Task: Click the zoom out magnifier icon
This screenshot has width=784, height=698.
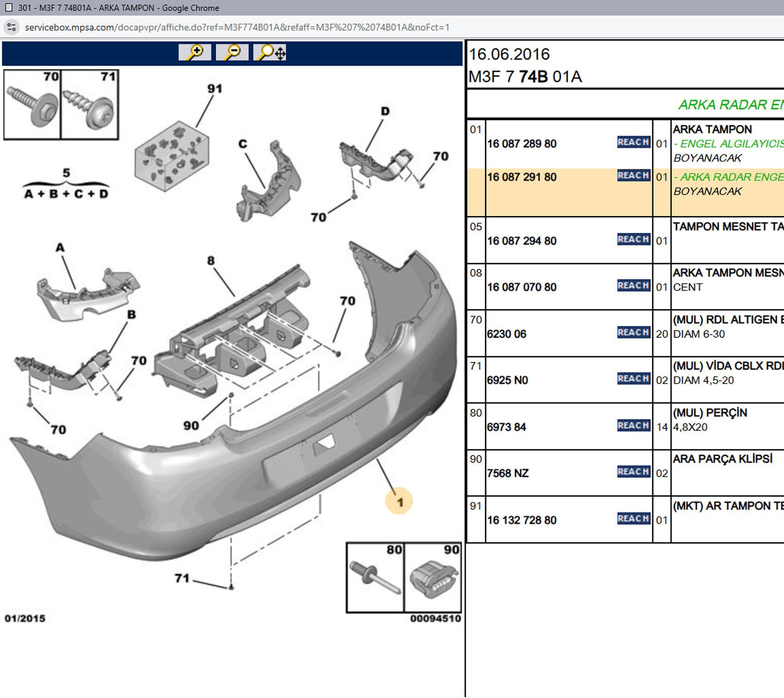Action: (232, 53)
